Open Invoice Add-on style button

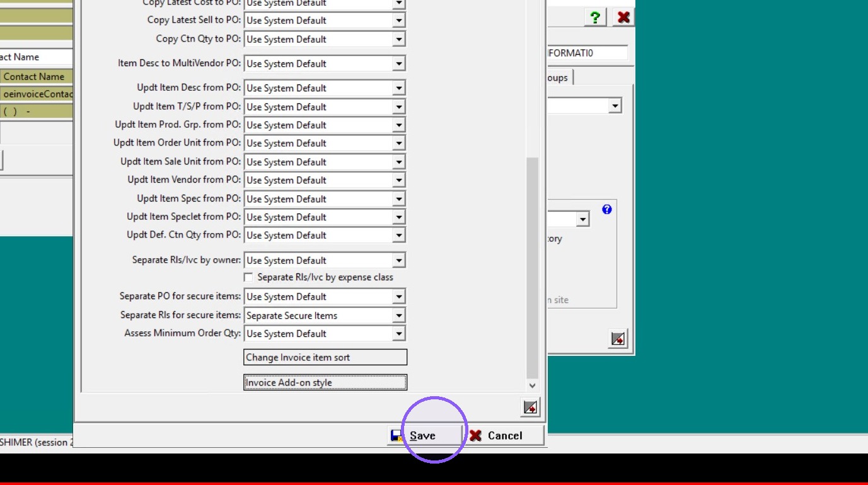click(325, 382)
